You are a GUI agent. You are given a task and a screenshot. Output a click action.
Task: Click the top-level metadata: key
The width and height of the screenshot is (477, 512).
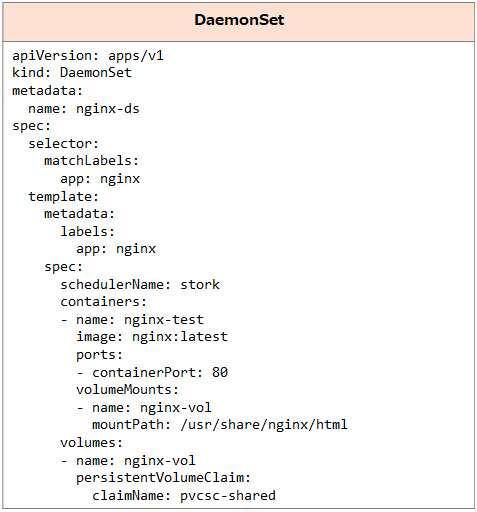pos(47,91)
